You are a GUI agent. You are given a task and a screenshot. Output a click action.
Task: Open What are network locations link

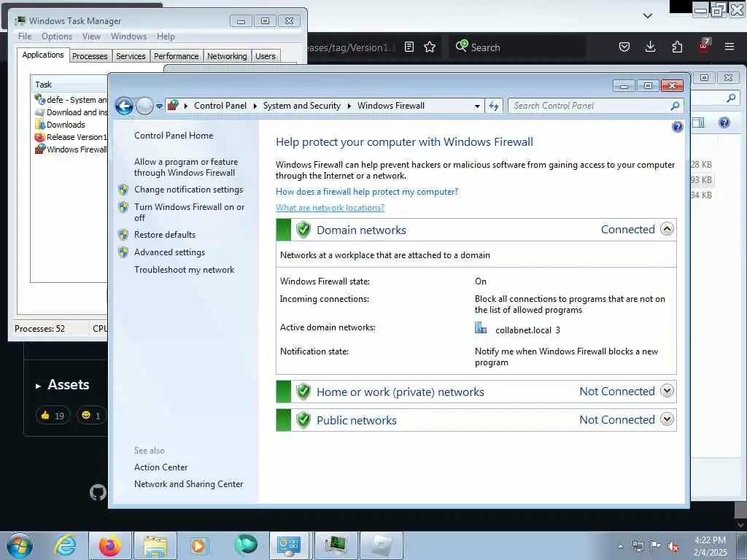[330, 208]
